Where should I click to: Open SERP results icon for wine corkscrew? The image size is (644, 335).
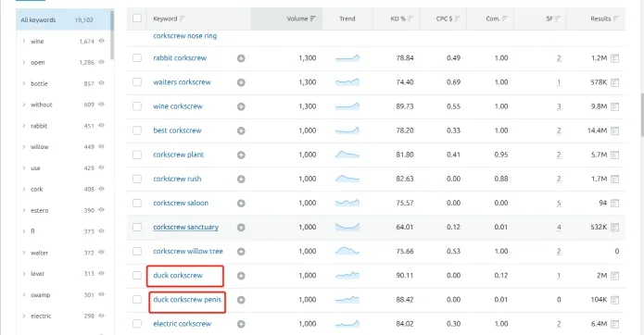point(614,106)
